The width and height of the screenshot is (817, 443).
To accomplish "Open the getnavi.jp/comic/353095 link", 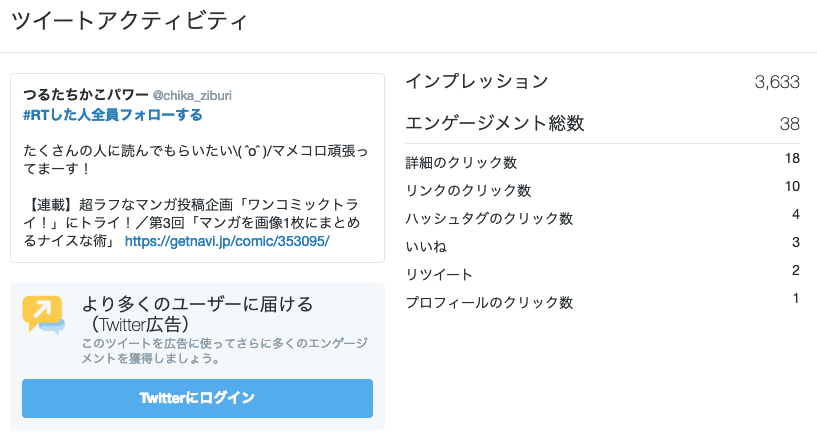I will coord(227,241).
